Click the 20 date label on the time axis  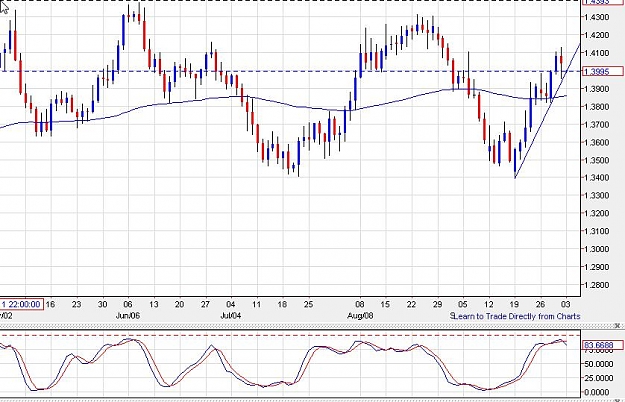pyautogui.click(x=179, y=305)
